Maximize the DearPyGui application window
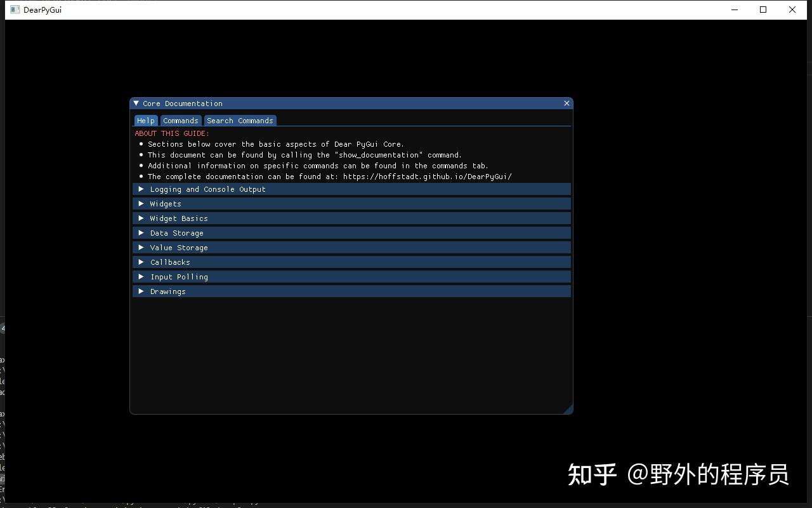Image resolution: width=812 pixels, height=508 pixels. pos(763,10)
